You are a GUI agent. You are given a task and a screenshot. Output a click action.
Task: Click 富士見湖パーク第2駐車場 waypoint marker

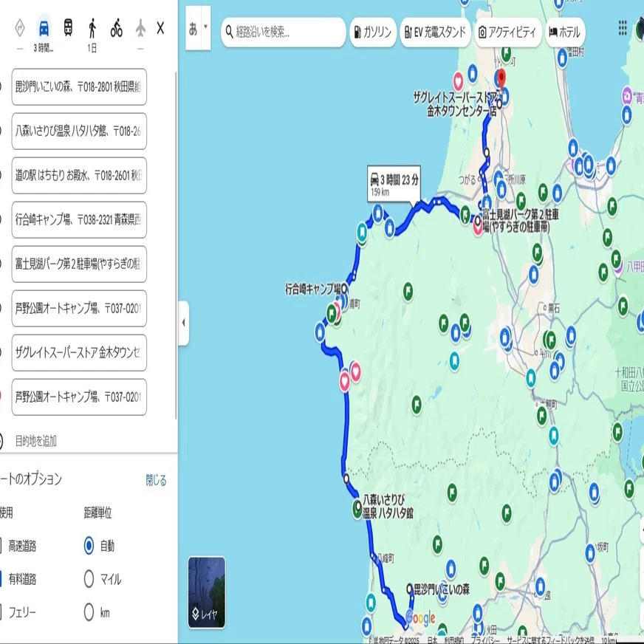coord(478,221)
